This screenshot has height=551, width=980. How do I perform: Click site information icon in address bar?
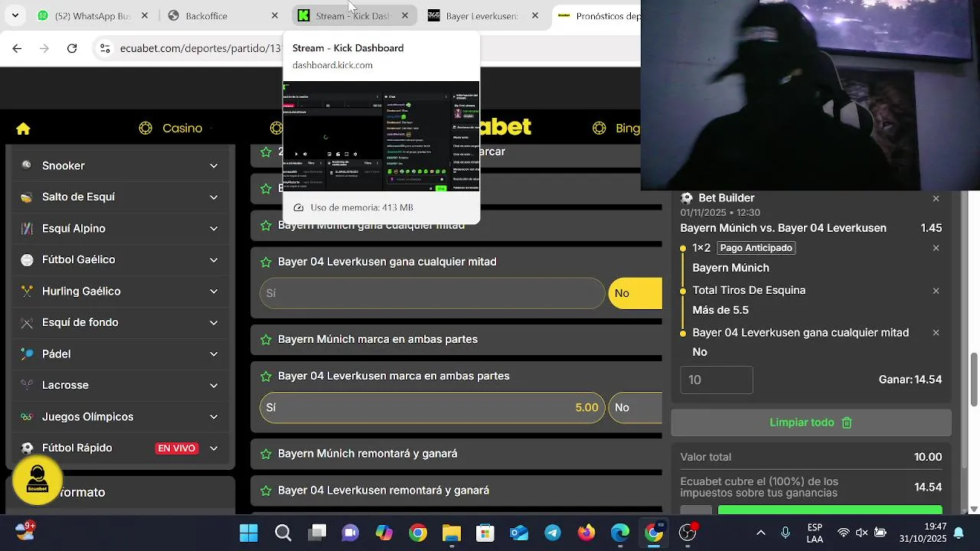pyautogui.click(x=106, y=48)
